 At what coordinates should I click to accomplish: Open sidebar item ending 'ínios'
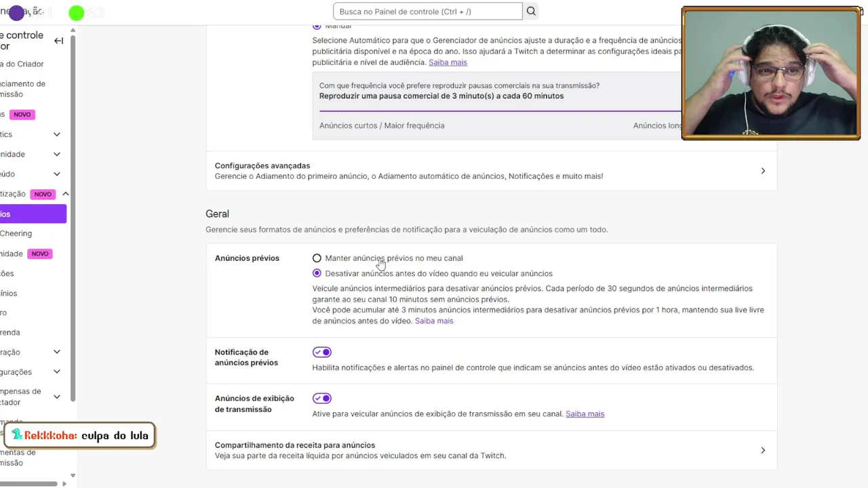(9, 293)
